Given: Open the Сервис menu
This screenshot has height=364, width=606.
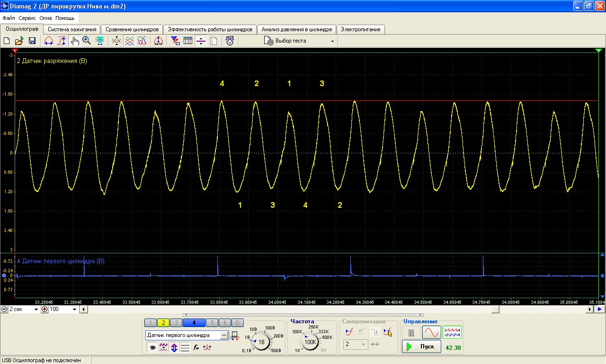Looking at the screenshot, I should point(27,18).
